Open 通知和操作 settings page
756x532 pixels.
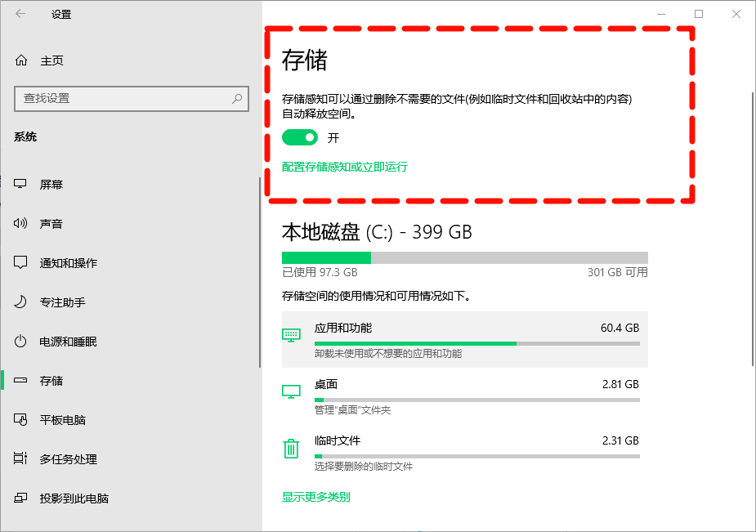(x=69, y=263)
